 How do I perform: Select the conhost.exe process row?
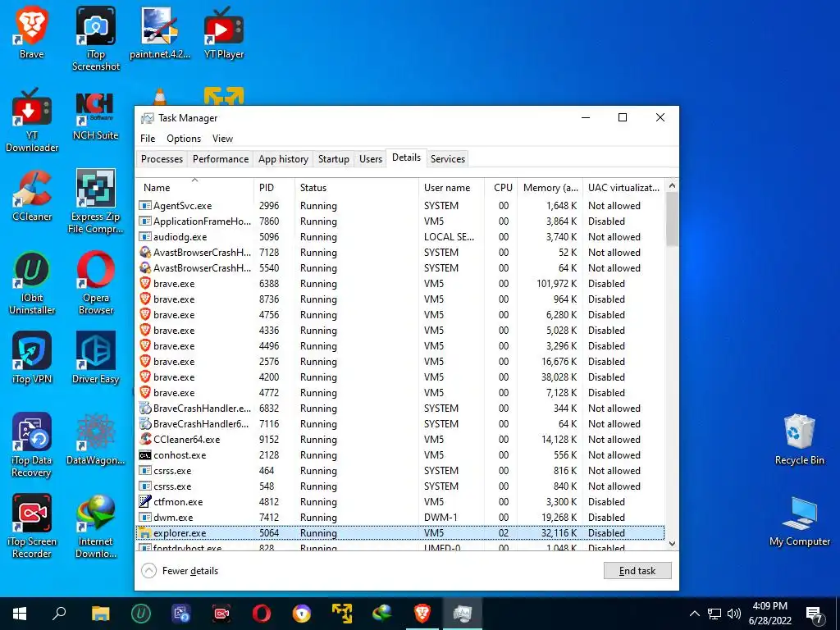pos(400,454)
